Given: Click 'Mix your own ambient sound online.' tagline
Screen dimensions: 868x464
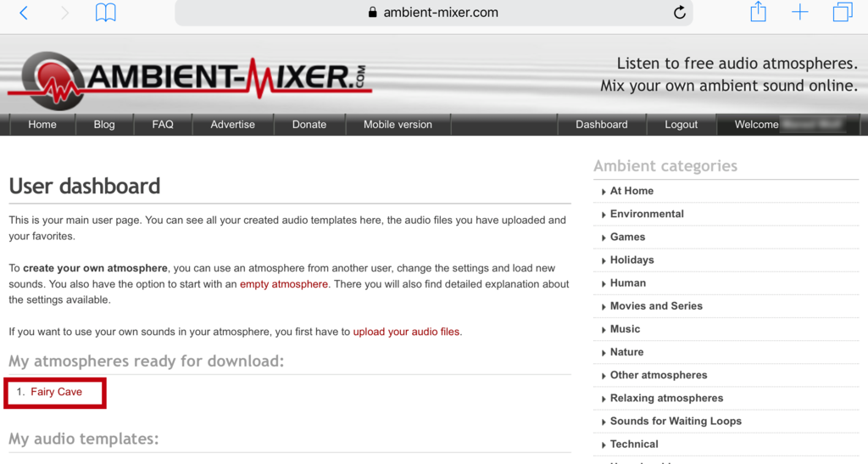Looking at the screenshot, I should [728, 86].
